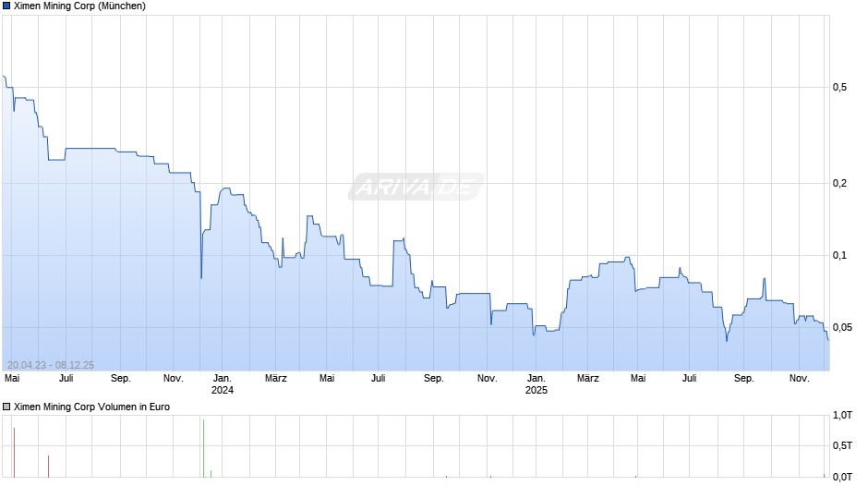Click the blue legend square beside Ximen Mining Corp
Viewport: 868px width, 486px height.
pos(6,6)
